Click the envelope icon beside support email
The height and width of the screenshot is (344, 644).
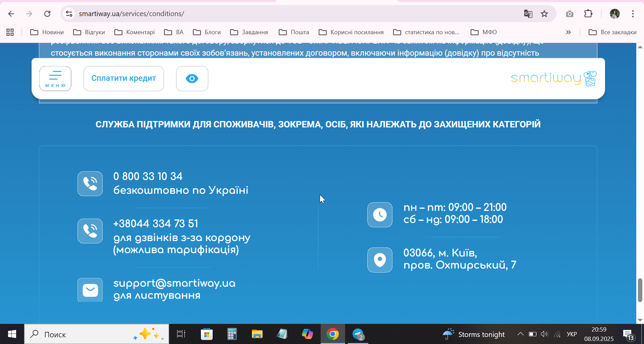coord(90,290)
